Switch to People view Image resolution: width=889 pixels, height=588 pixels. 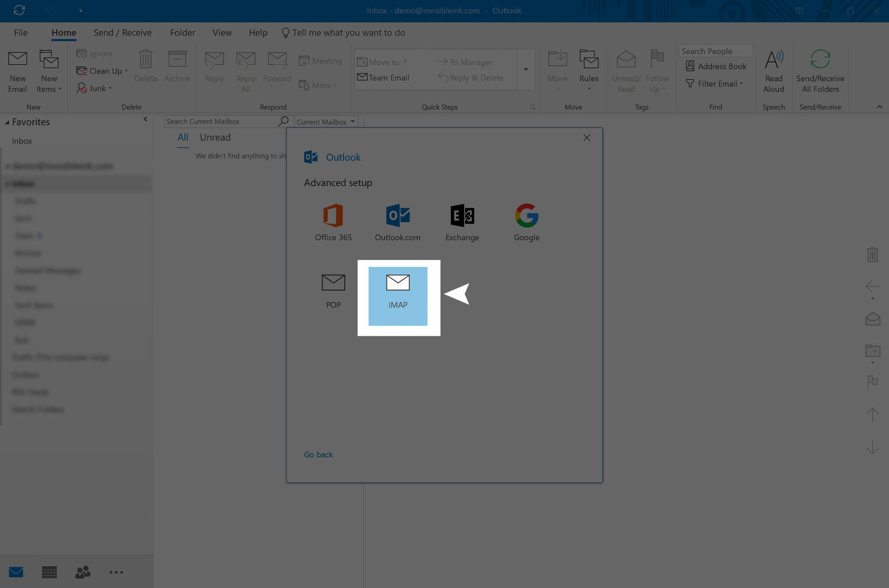[83, 572]
